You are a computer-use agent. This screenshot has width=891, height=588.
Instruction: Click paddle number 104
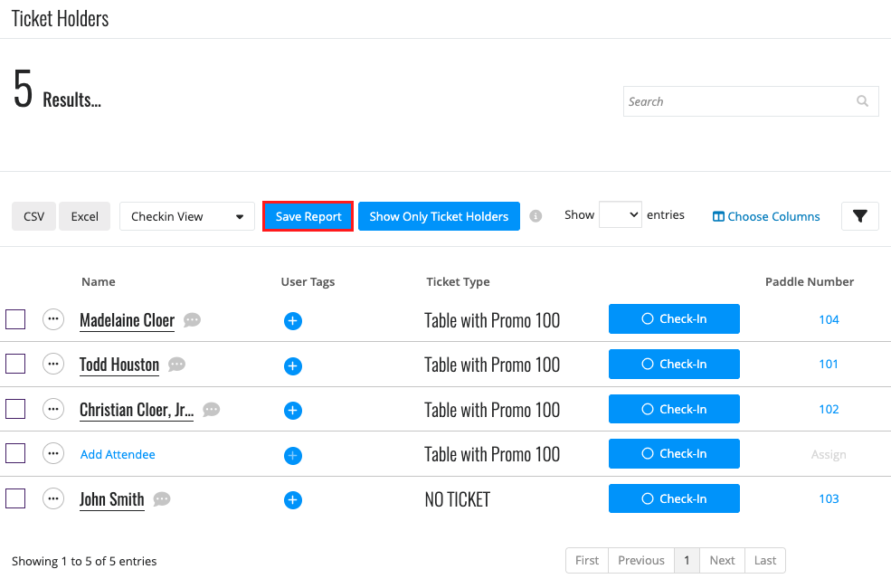pyautogui.click(x=829, y=319)
